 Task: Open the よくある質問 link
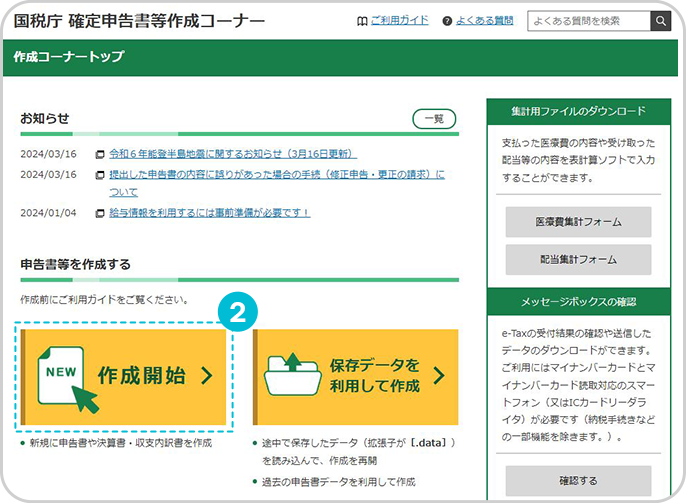[x=485, y=20]
